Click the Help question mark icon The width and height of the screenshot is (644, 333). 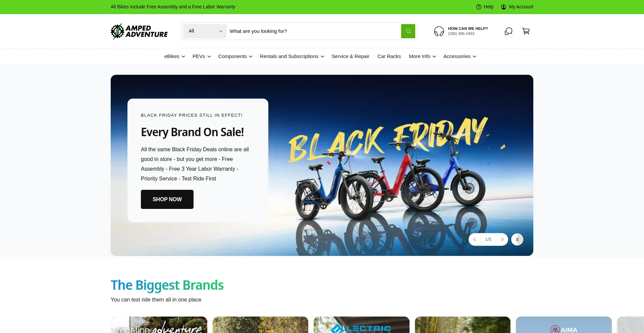point(479,7)
